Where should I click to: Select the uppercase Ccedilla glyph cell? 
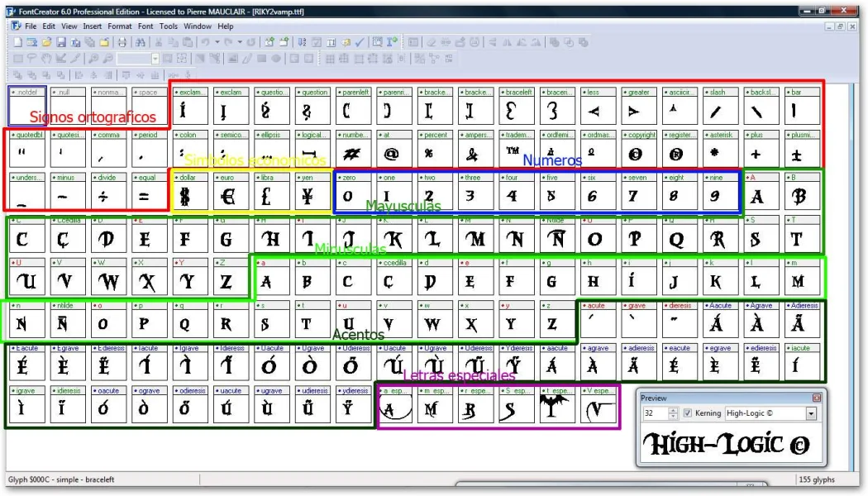(68, 234)
